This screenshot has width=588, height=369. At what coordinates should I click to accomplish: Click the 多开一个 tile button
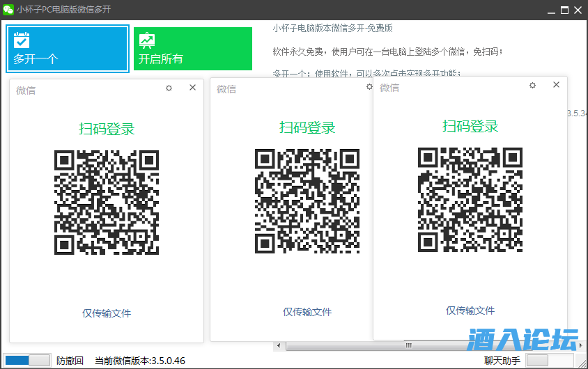point(68,49)
